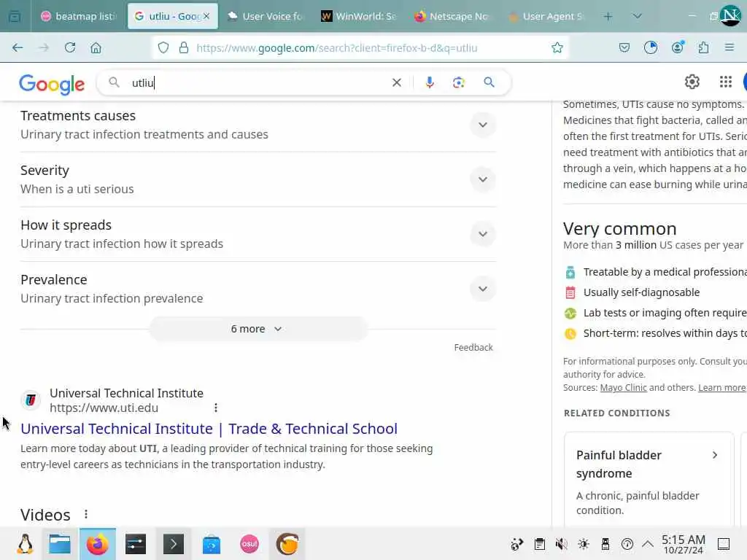Open Firefox account icon
Screen dimensions: 747x560
677,47
